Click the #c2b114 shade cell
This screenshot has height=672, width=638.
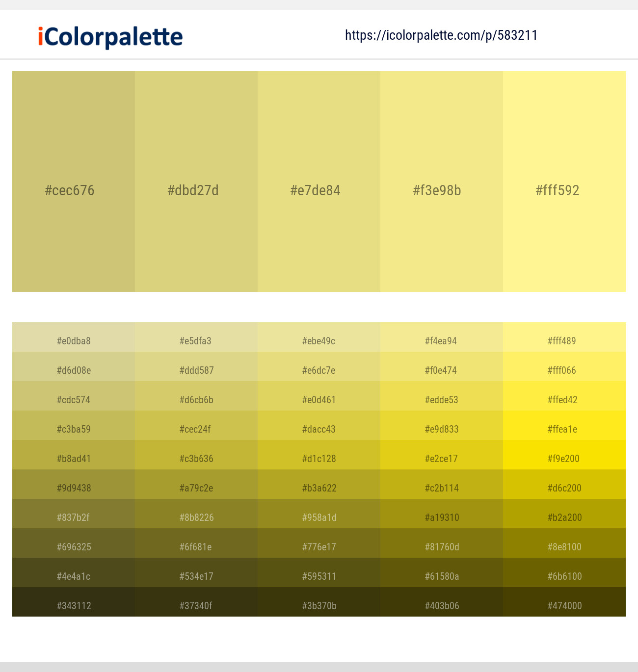point(442,488)
